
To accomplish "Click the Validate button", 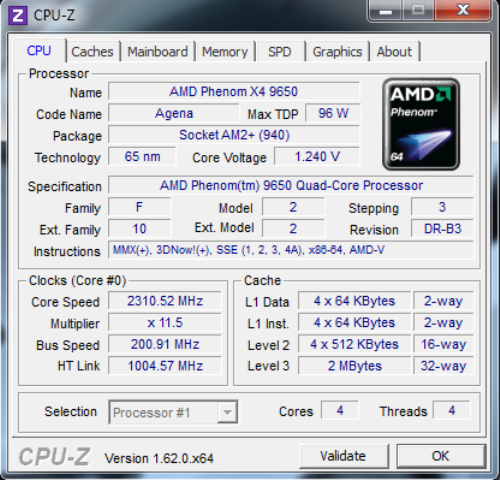I will coord(343,456).
